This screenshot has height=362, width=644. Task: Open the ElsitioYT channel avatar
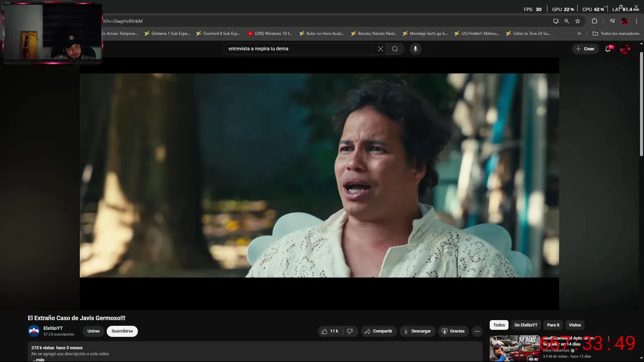click(x=34, y=331)
